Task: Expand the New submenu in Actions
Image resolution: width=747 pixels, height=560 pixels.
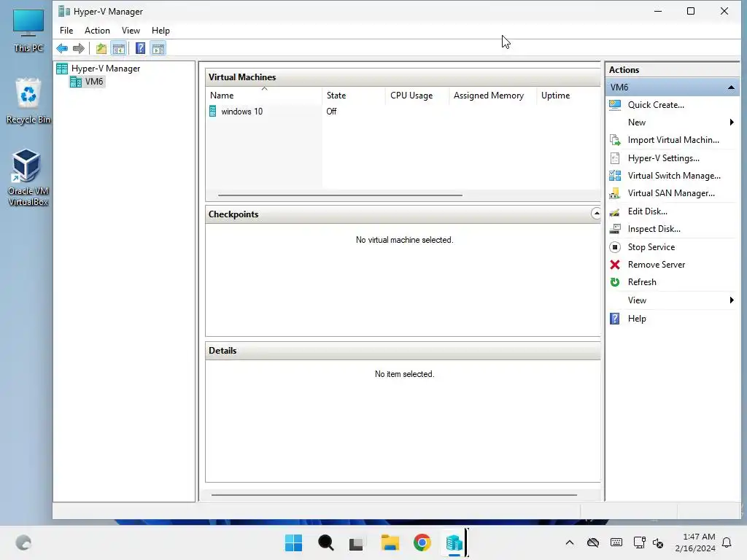Action: click(732, 122)
